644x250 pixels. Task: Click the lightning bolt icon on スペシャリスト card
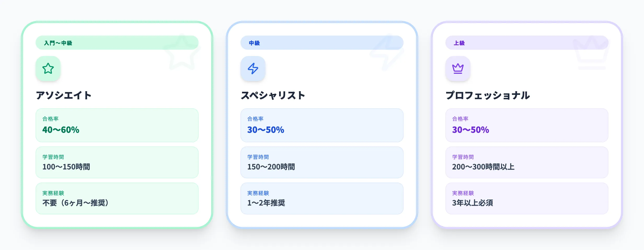coord(253,69)
